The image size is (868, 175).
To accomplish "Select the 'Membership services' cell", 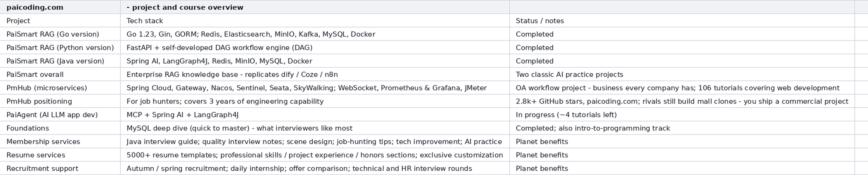I will [60, 142].
